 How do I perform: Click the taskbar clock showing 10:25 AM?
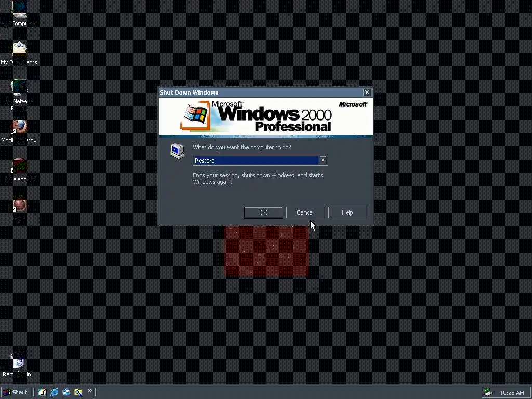tap(512, 393)
